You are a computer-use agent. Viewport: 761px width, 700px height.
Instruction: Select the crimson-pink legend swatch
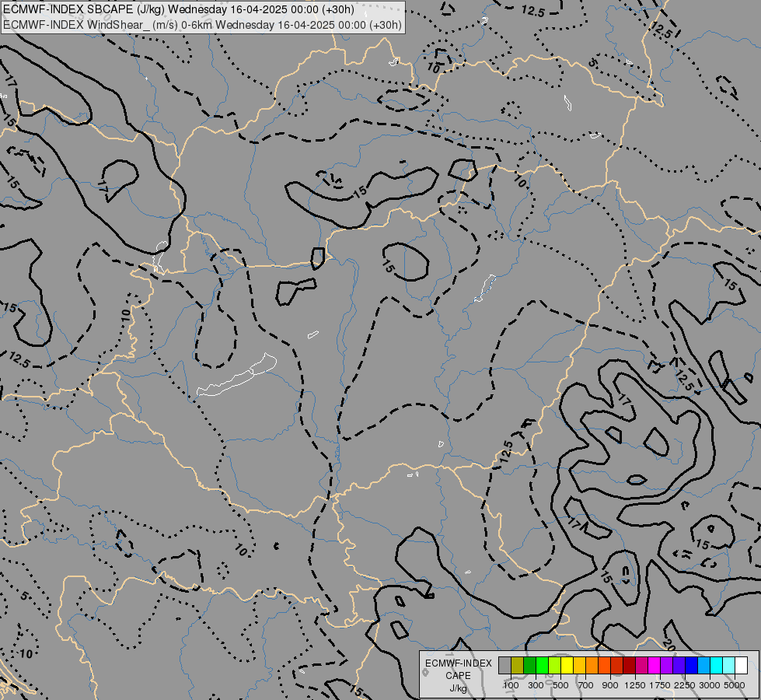[x=641, y=665]
